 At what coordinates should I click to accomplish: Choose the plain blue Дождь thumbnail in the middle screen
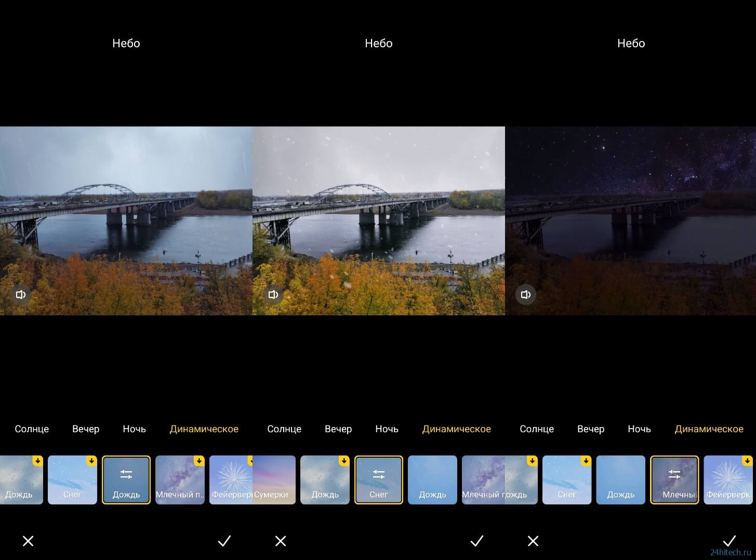(x=432, y=480)
